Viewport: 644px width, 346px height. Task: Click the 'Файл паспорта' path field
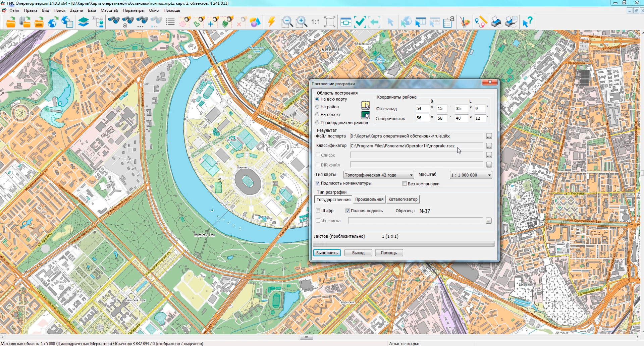tap(416, 136)
